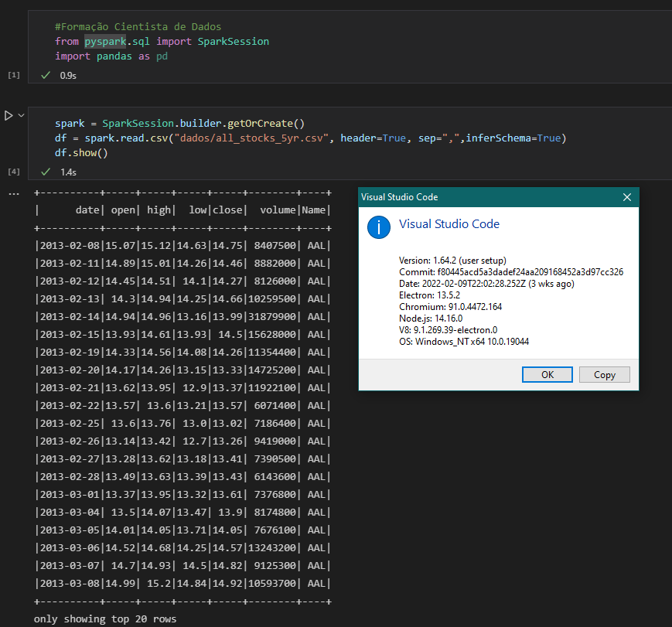Collapse the output using the ellipsis
Screen dimensions: 672x627
coord(13,193)
